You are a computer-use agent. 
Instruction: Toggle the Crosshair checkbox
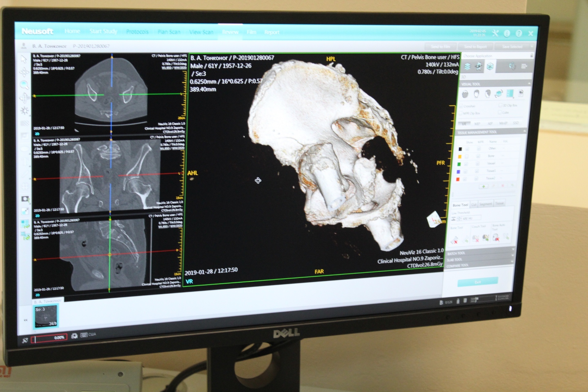click(461, 106)
